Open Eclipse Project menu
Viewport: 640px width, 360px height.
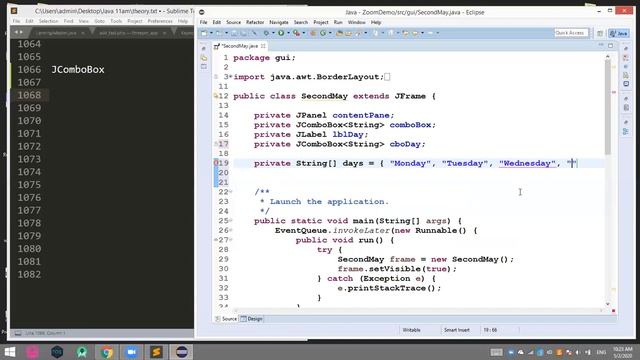pos(321,22)
